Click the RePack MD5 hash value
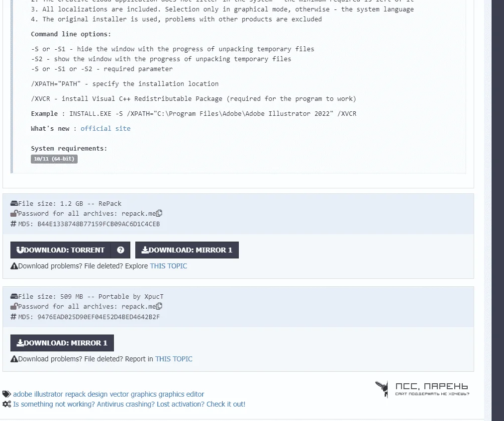The height and width of the screenshot is (421, 504). (x=99, y=224)
